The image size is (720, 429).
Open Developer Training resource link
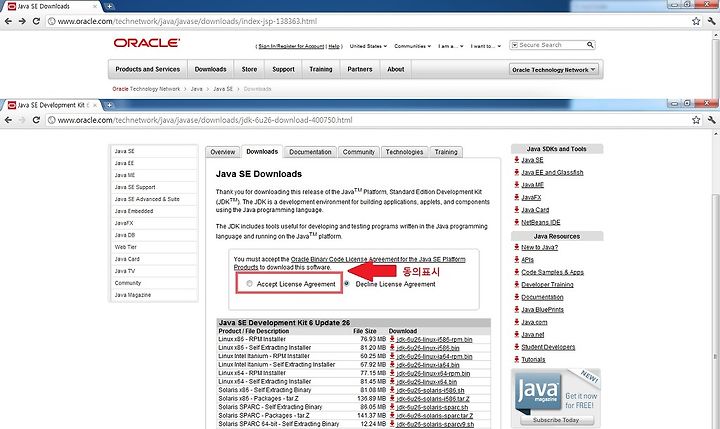coord(547,284)
